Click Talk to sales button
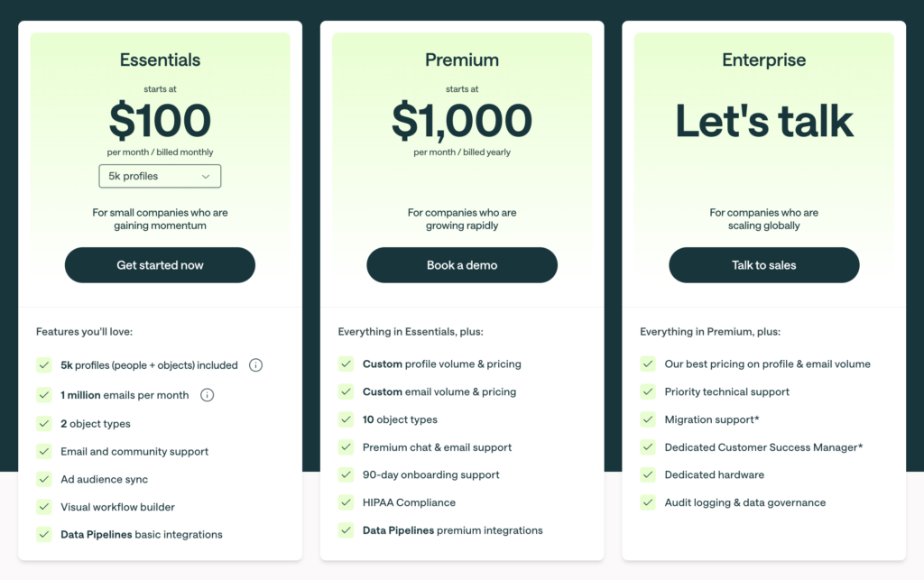The height and width of the screenshot is (580, 924). (x=763, y=265)
